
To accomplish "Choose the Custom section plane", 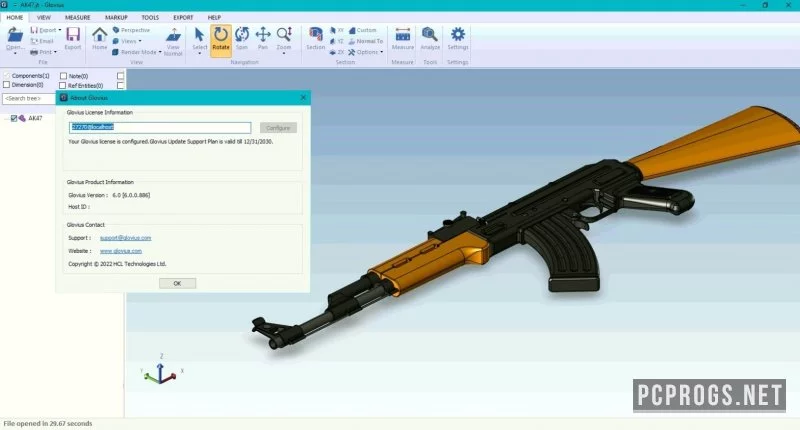I will 362,30.
